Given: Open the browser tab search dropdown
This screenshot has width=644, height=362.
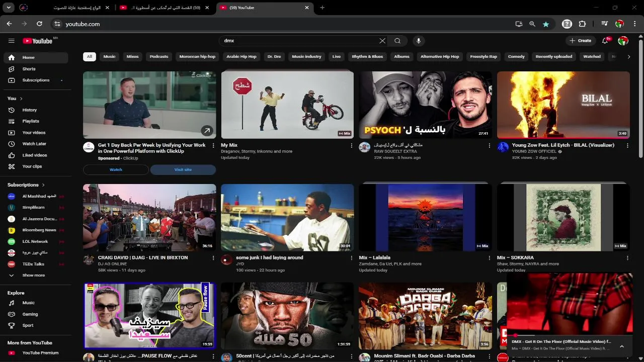Looking at the screenshot, I should tap(9, 8).
